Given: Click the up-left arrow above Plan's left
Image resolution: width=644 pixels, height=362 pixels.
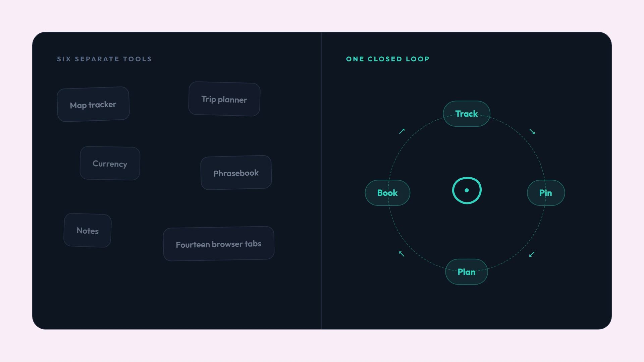Looking at the screenshot, I should coord(401,254).
